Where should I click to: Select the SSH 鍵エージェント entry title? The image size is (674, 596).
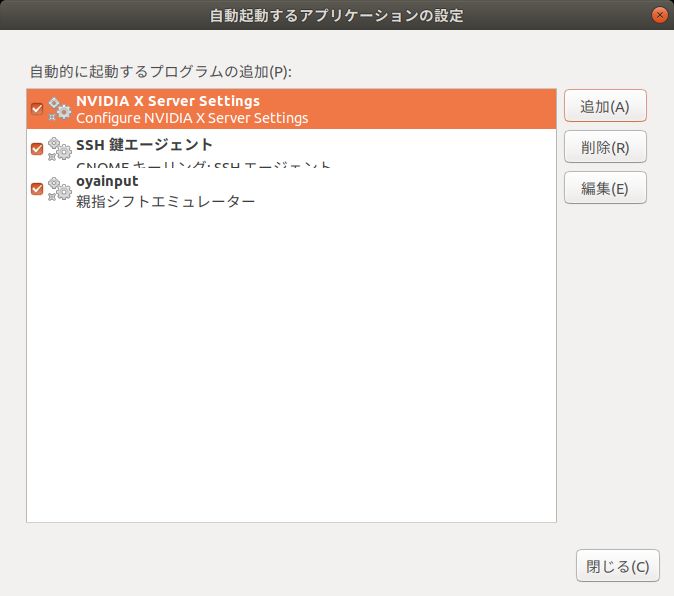tap(144, 144)
